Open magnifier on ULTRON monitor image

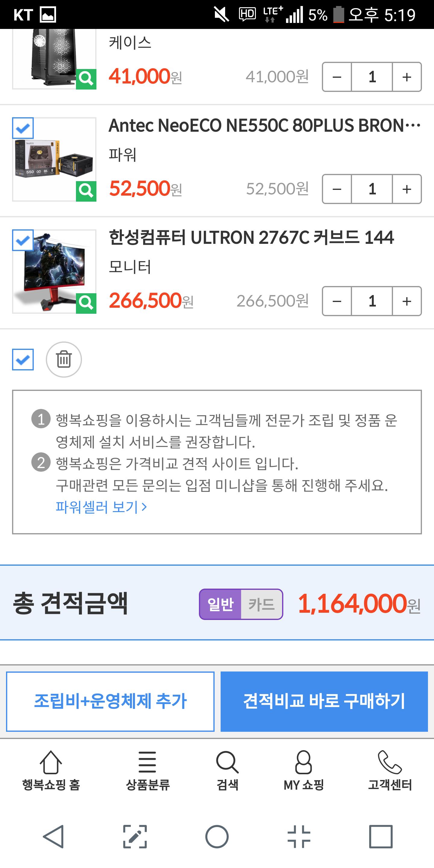(x=86, y=303)
